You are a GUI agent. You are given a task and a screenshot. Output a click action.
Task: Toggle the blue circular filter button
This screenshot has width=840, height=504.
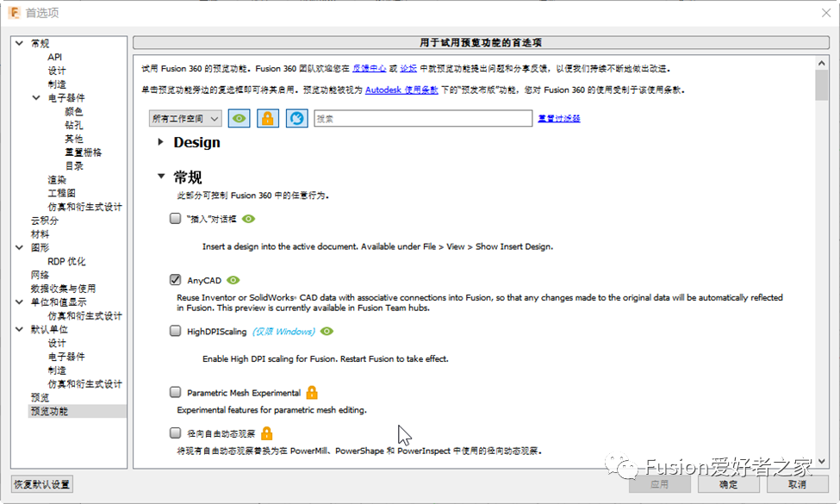tap(296, 118)
